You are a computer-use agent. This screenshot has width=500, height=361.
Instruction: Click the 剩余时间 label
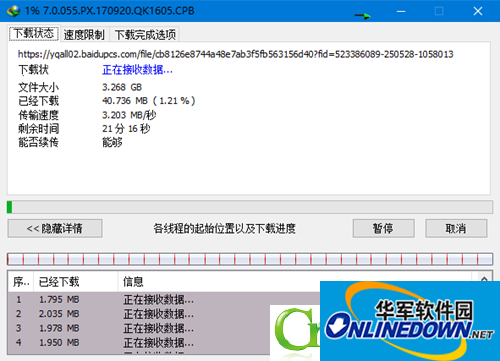(x=38, y=129)
